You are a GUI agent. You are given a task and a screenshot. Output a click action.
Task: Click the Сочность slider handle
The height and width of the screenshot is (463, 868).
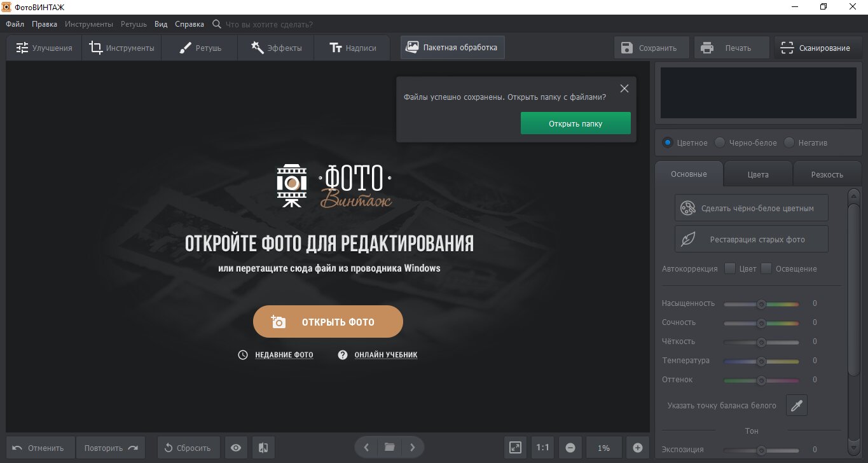[761, 323]
